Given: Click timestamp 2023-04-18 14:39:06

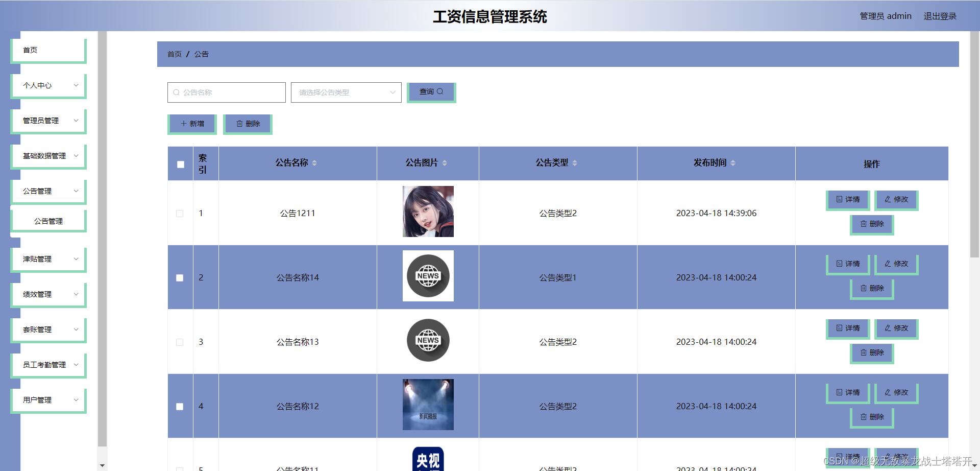Looking at the screenshot, I should [x=716, y=214].
